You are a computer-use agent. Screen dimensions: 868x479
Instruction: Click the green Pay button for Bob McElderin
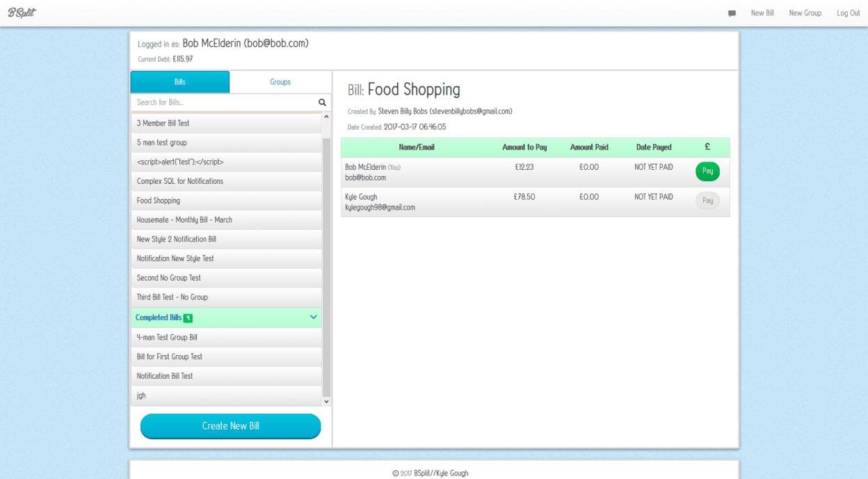pyautogui.click(x=707, y=171)
